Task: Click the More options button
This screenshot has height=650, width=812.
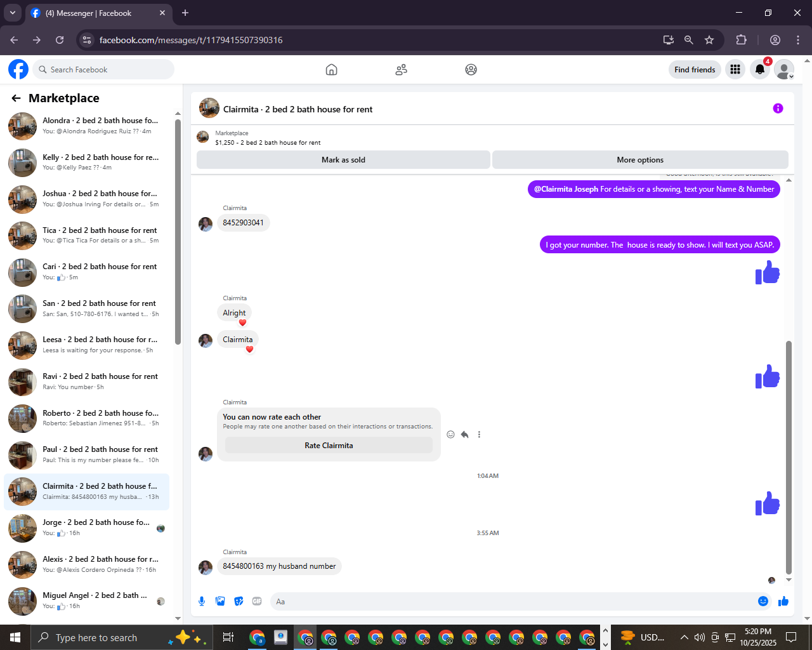Action: click(x=640, y=160)
